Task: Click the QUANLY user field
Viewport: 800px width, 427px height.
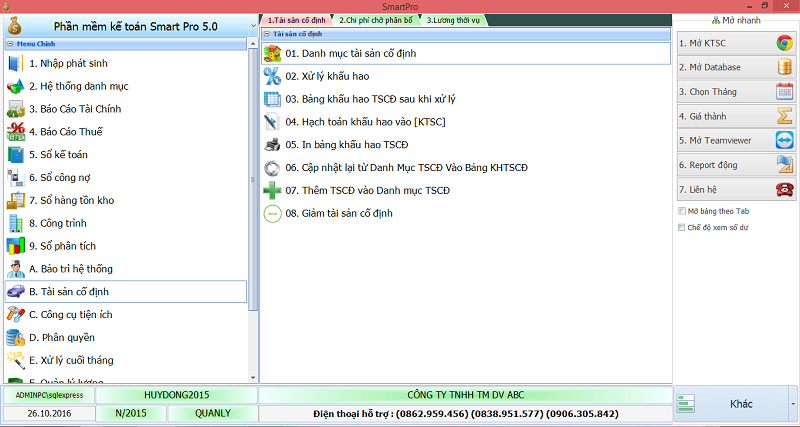Action: pyautogui.click(x=213, y=414)
